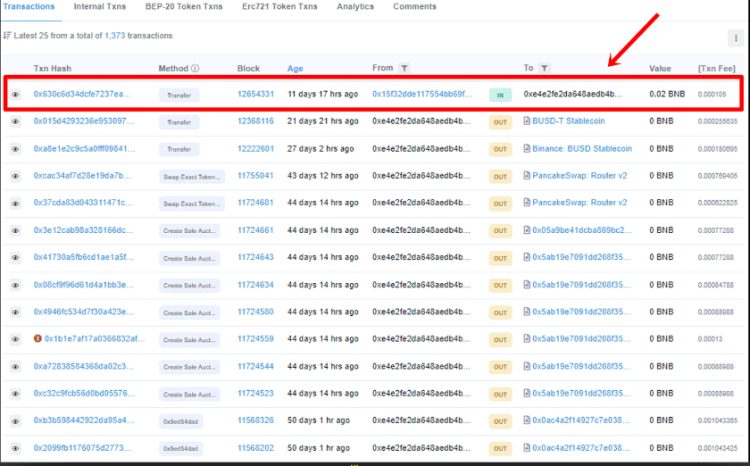This screenshot has height=466, width=750.
Task: Click the red error icon on failed transaction
Action: click(x=37, y=338)
